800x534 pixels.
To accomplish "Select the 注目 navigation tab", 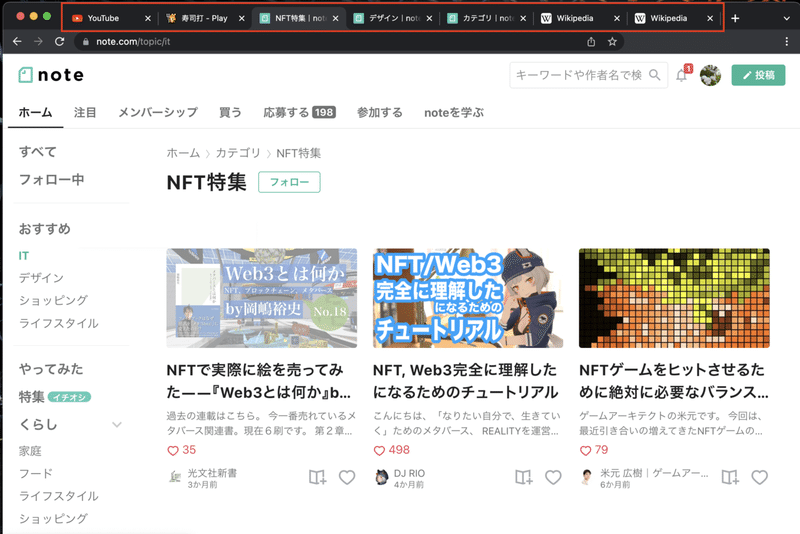I will click(x=85, y=112).
